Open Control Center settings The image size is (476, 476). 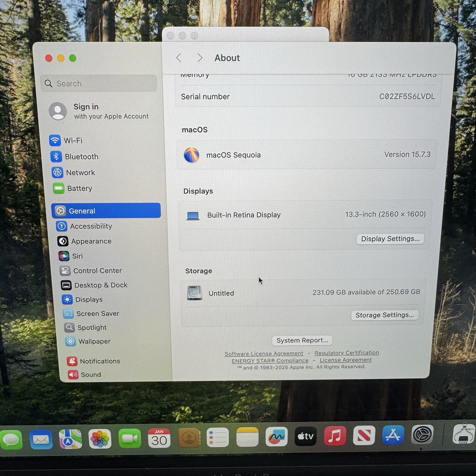pos(91,270)
